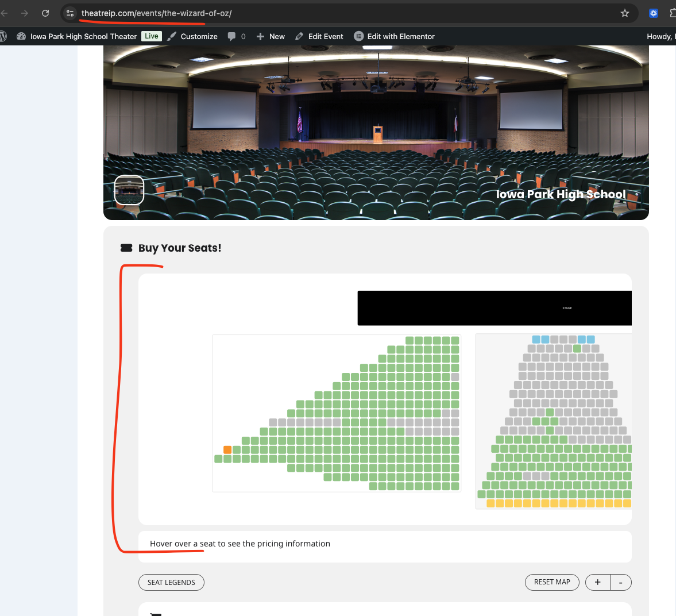Click the blue extension icon in toolbar
Viewport: 676px width, 616px height.
point(654,13)
